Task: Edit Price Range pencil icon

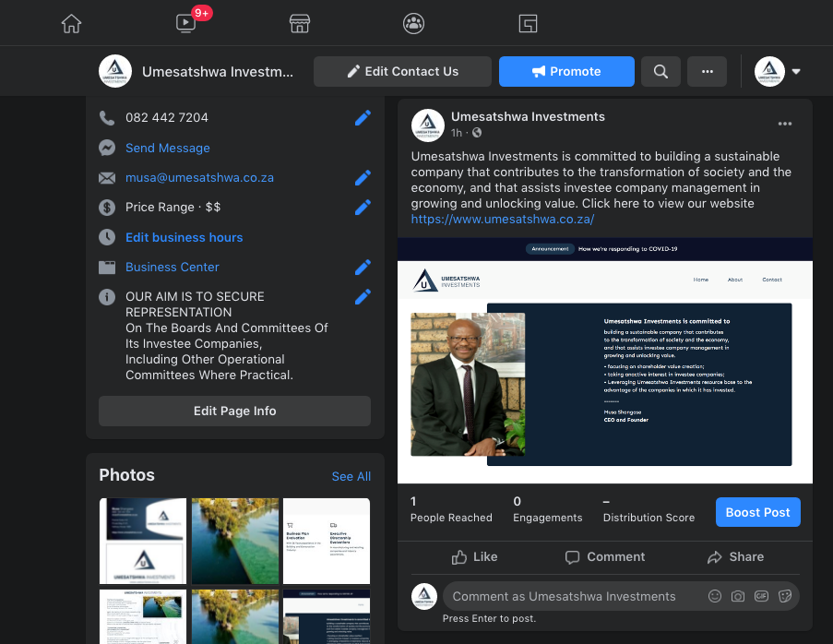Action: tap(363, 208)
